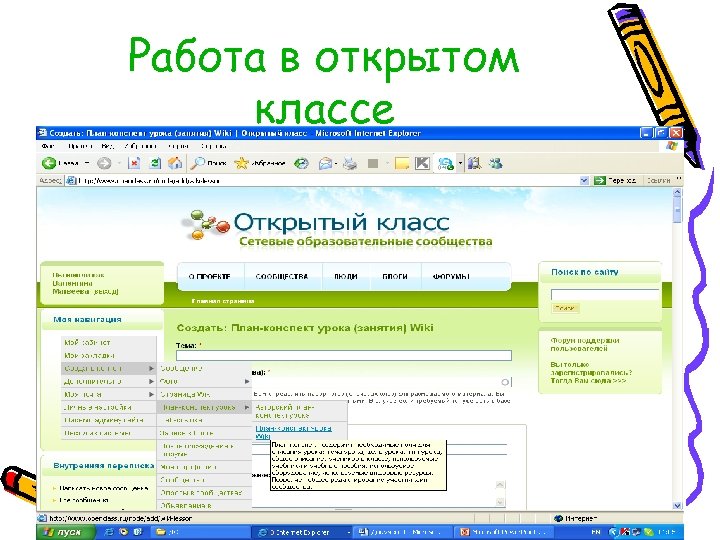Click the Forward navigation arrow
Image resolution: width=720 pixels, height=540 pixels.
pos(104,163)
